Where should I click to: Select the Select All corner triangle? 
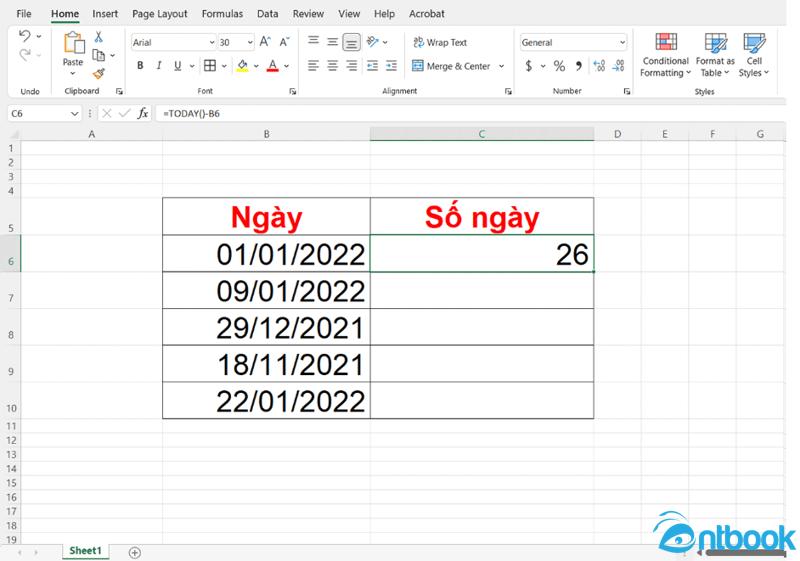coord(14,134)
